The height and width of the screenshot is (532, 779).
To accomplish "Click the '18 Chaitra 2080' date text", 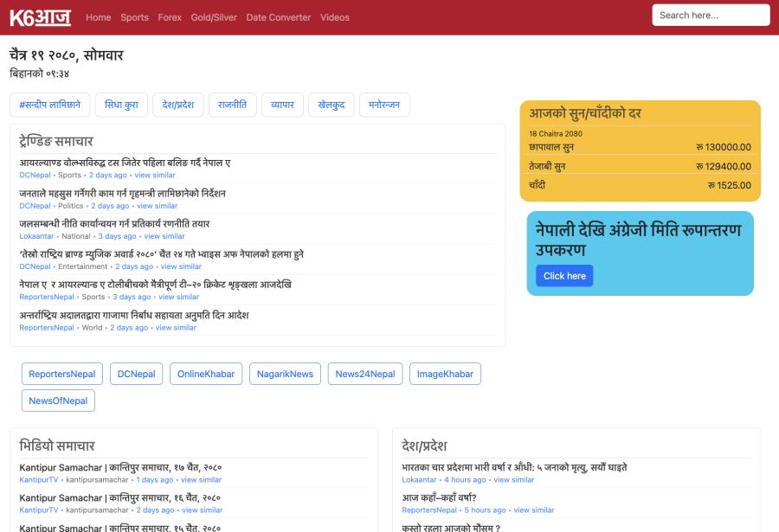I will (x=556, y=133).
